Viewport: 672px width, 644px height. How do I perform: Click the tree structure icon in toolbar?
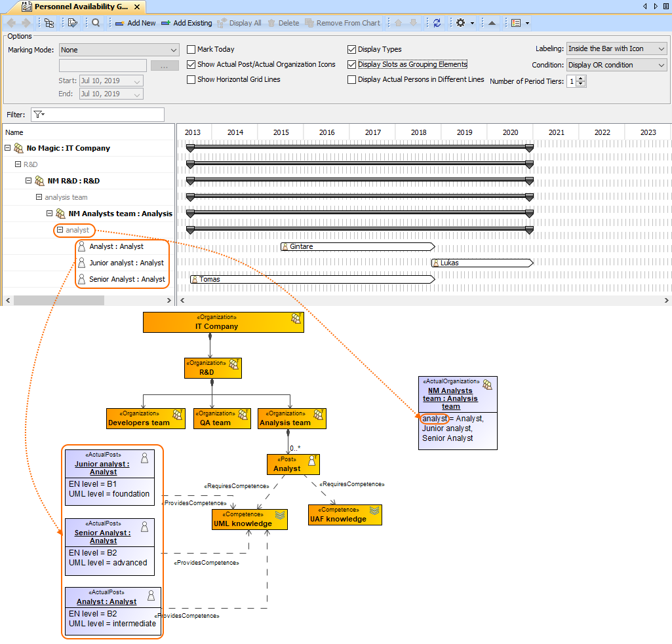50,23
